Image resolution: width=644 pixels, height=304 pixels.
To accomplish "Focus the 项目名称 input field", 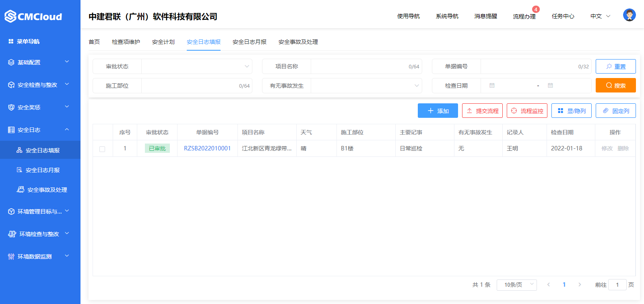I will pos(366,66).
